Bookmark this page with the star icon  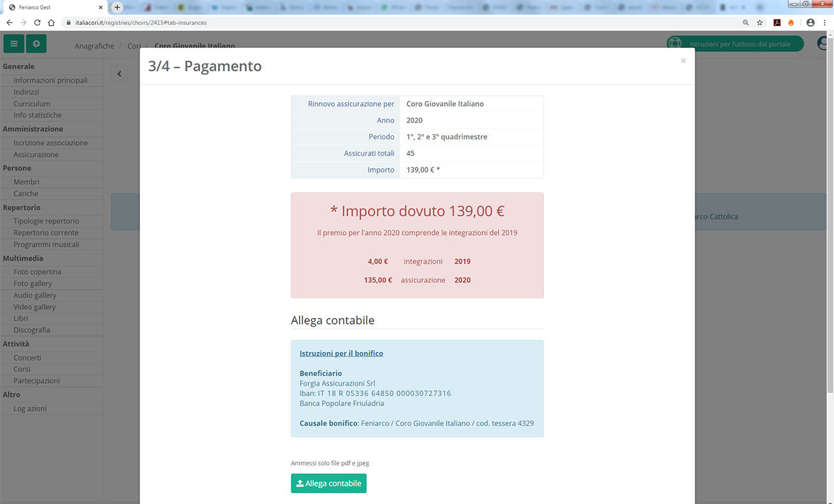tap(760, 22)
